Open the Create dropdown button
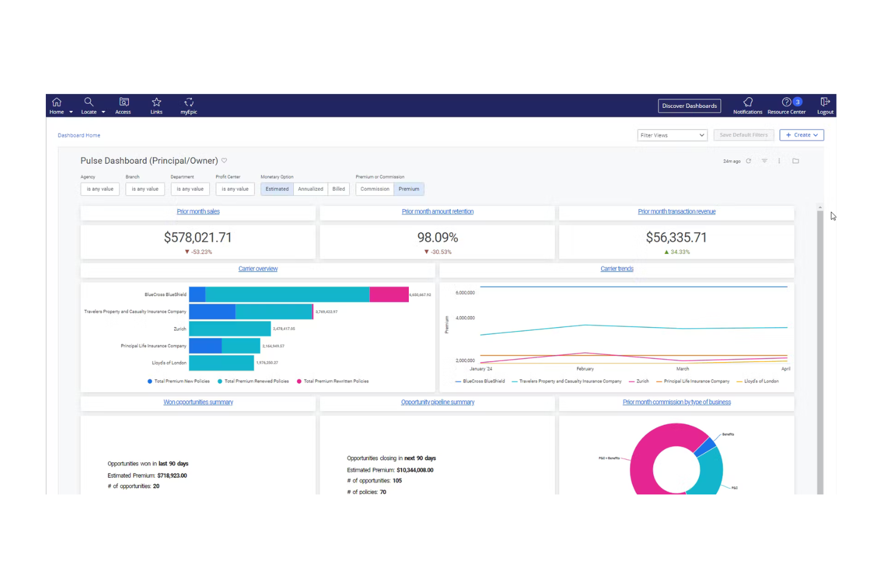The image size is (882, 588). (x=802, y=135)
